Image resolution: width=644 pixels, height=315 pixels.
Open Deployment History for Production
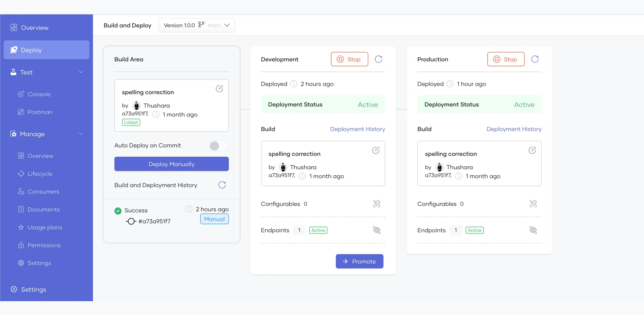coord(514,129)
